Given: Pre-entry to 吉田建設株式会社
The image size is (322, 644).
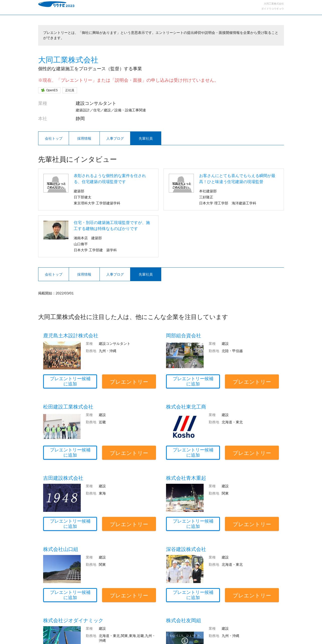Looking at the screenshot, I should [129, 524].
